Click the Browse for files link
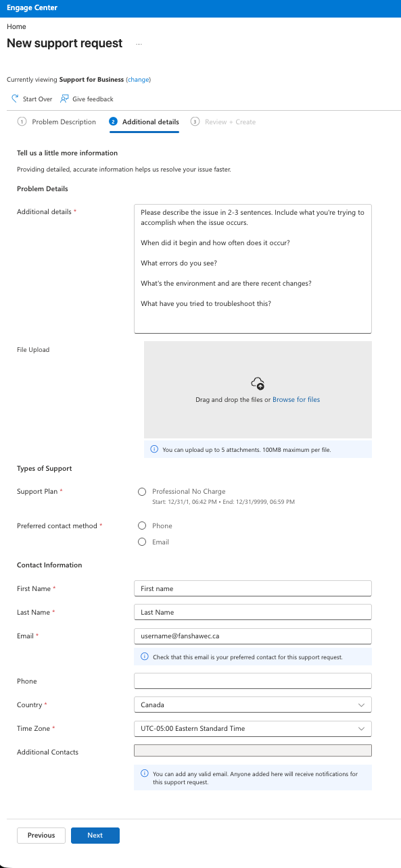401x868 pixels. [296, 400]
